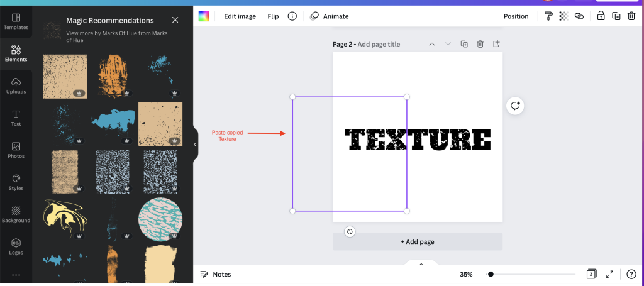Edit the Add page title field

pyautogui.click(x=379, y=45)
